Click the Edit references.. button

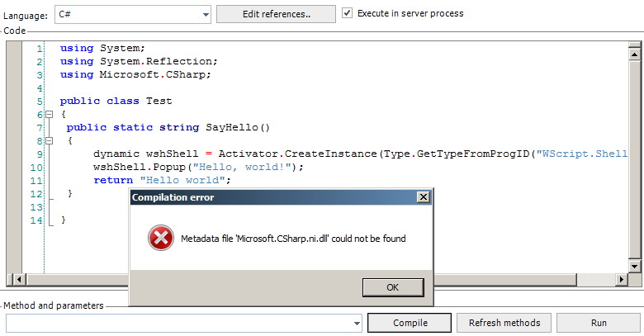pos(276,14)
